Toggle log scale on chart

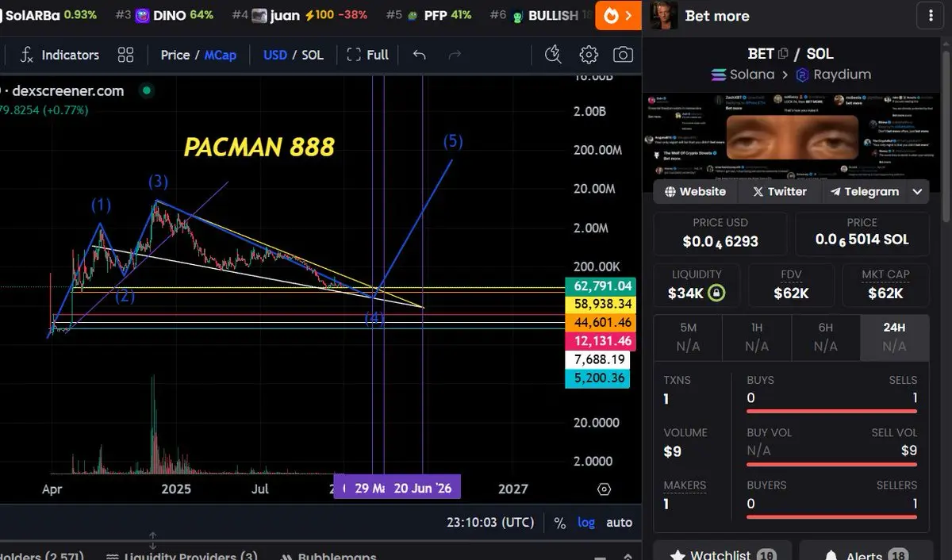(x=585, y=523)
